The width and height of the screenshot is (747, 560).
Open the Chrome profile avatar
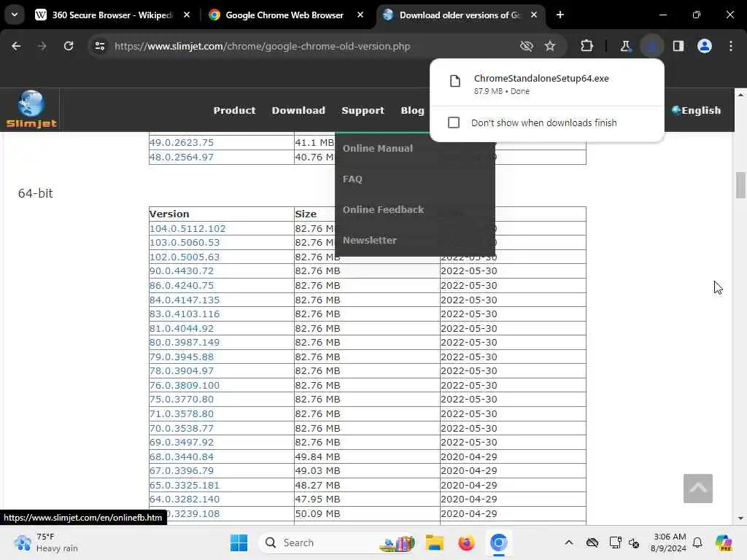click(x=705, y=46)
